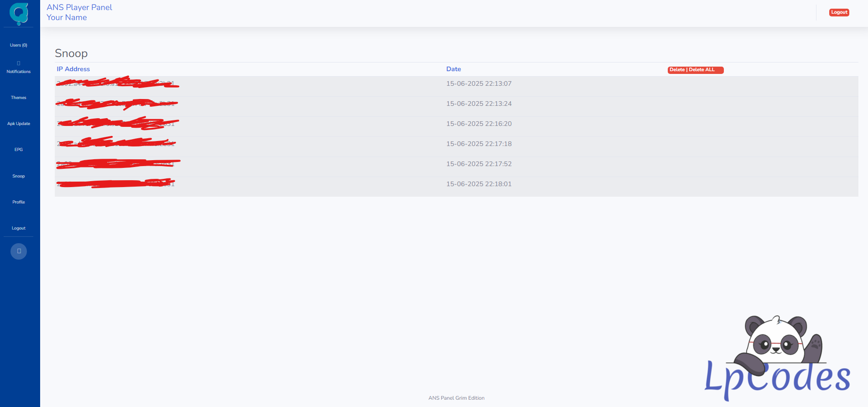This screenshot has width=868, height=407.
Task: Open the Users (0) sidebar item
Action: [x=19, y=45]
